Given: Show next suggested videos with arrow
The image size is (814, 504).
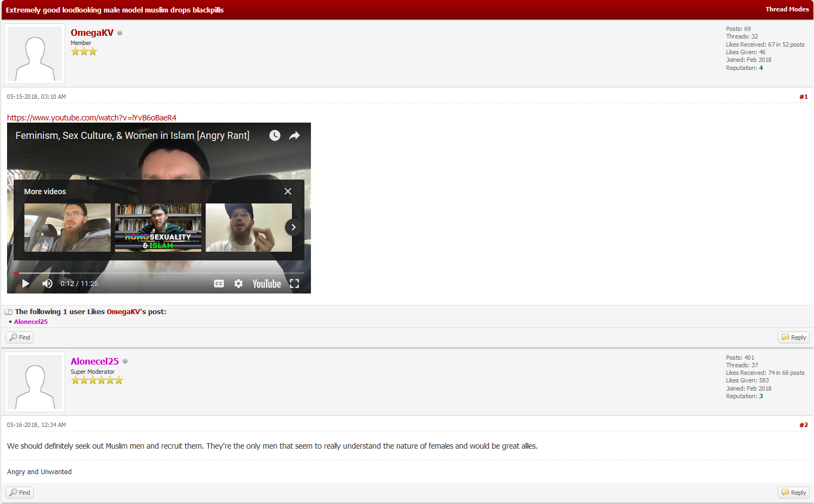Looking at the screenshot, I should coord(294,227).
